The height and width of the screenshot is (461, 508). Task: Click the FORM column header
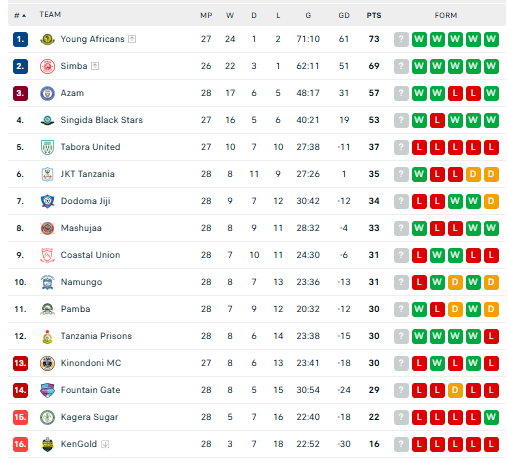click(446, 15)
